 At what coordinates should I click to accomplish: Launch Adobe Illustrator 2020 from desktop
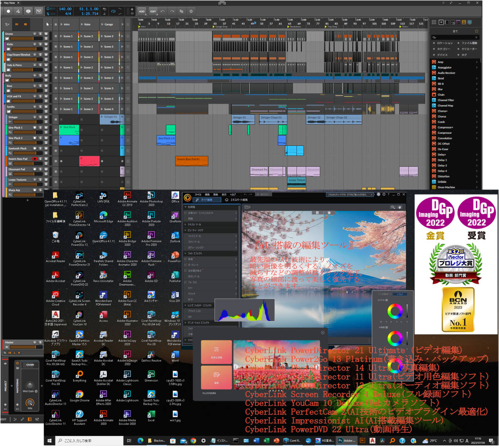(127, 319)
